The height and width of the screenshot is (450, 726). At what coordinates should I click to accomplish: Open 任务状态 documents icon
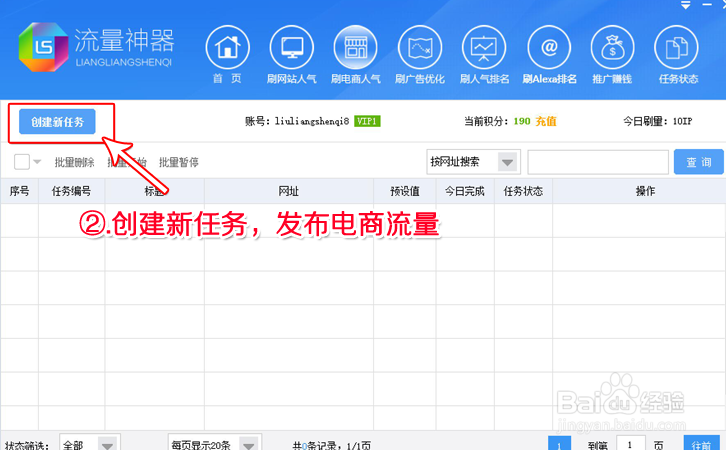point(676,47)
